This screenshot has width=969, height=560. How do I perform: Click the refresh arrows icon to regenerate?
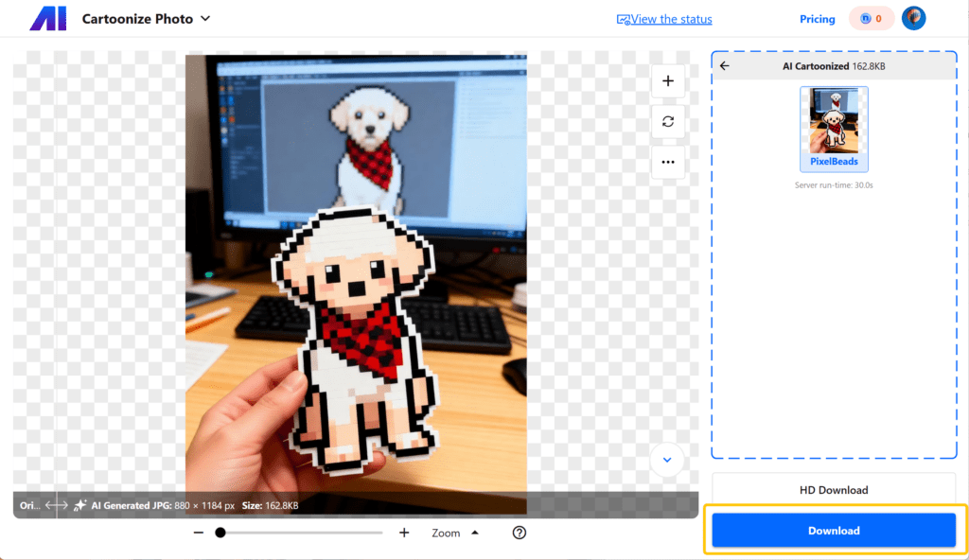(x=668, y=121)
